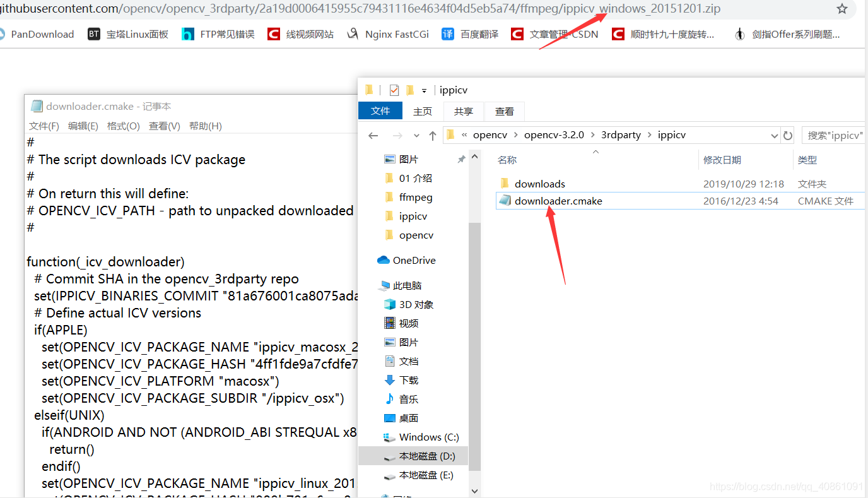Select 图片 pinned item in navigation pane
868x498 pixels.
click(x=401, y=159)
